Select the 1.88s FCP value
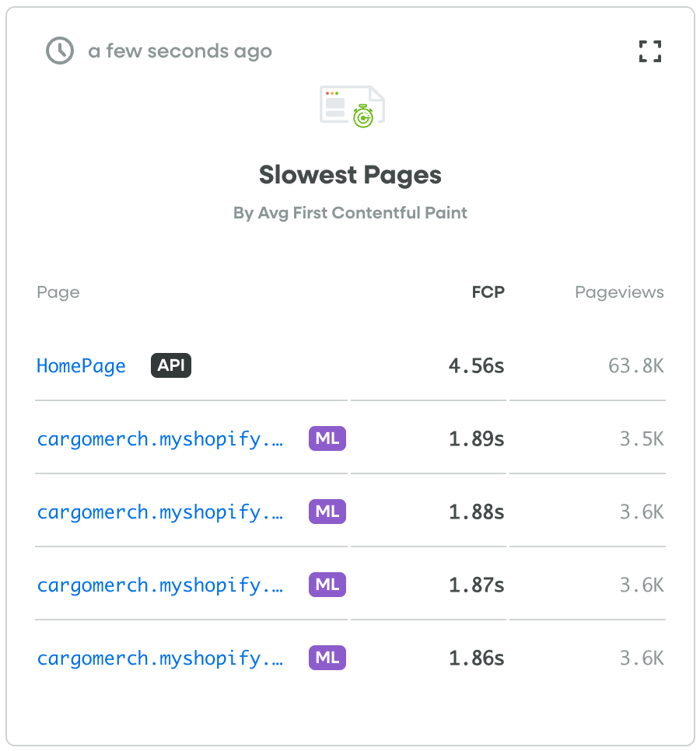Viewport: 700px width, 751px height. tap(476, 512)
